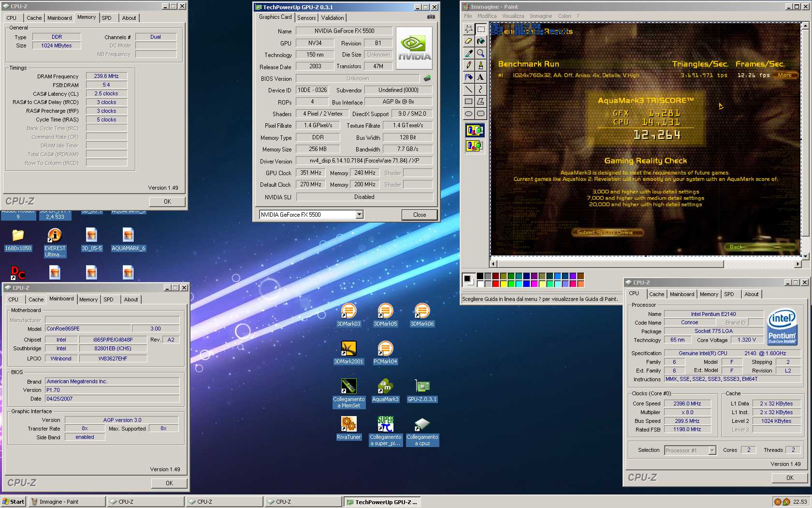
Task: Open the Colori menu in Paint
Action: pos(564,16)
